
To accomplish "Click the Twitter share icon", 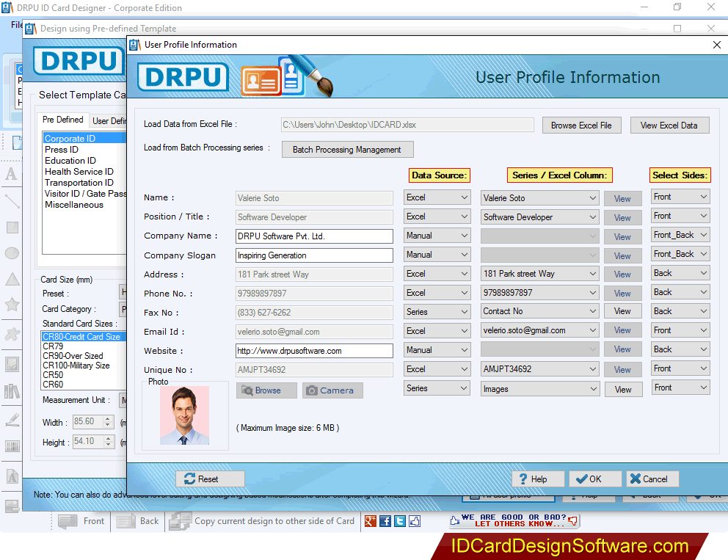I will 400,521.
